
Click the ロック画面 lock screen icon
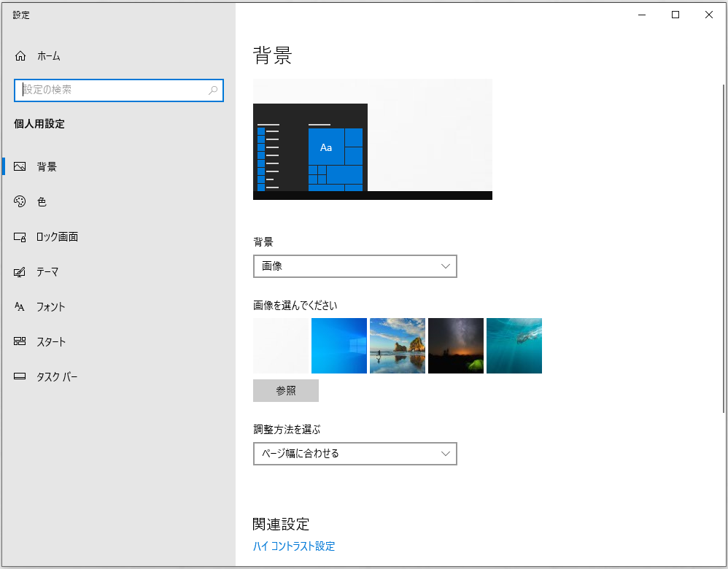coord(20,237)
